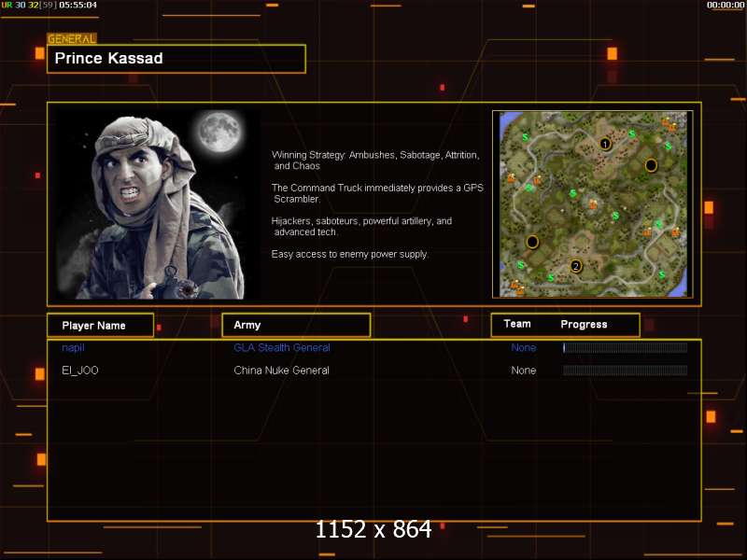Viewport: 747px width, 560px height.
Task: Click the Team column label
Action: point(517,324)
